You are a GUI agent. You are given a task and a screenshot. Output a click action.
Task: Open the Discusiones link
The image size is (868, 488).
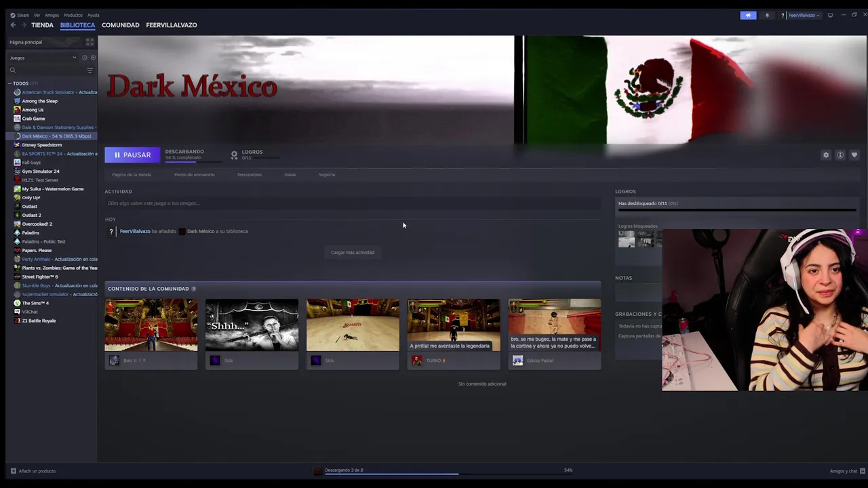tap(250, 175)
